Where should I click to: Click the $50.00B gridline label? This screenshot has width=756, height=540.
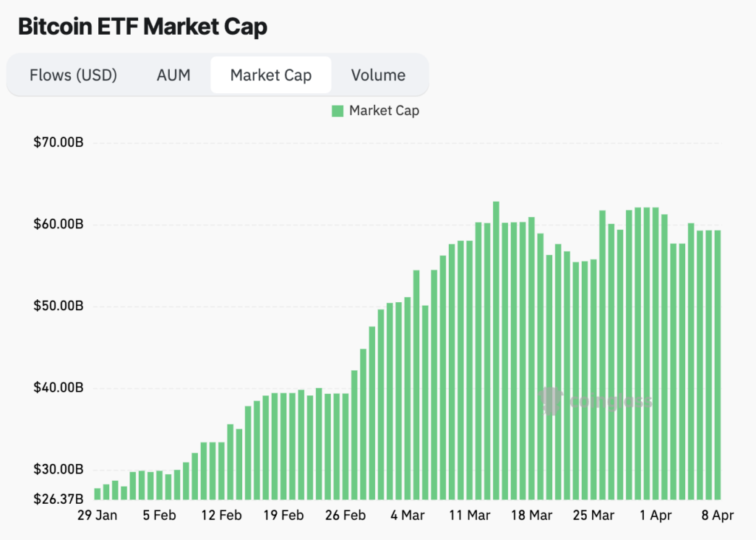coord(57,306)
